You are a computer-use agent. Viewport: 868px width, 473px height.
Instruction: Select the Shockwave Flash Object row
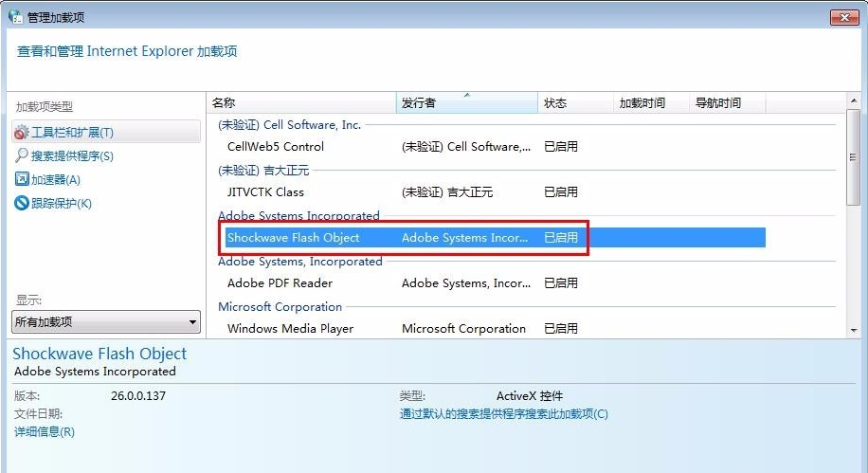click(495, 238)
